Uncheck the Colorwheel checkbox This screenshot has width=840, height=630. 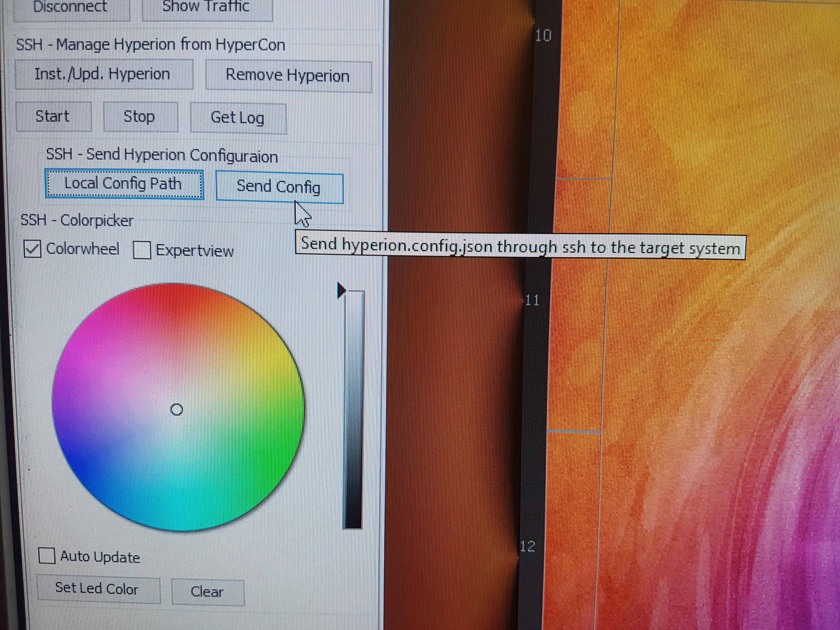coord(32,249)
